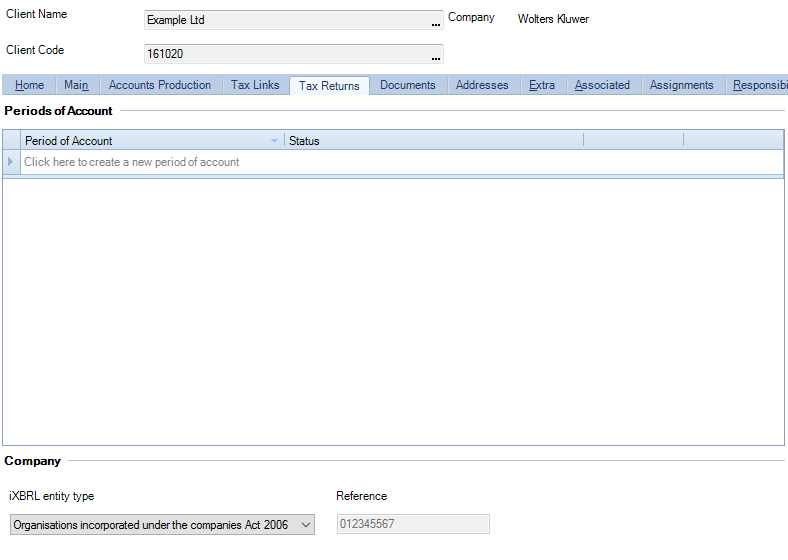
Task: Select the new row indicator arrow in grid
Action: [11, 162]
